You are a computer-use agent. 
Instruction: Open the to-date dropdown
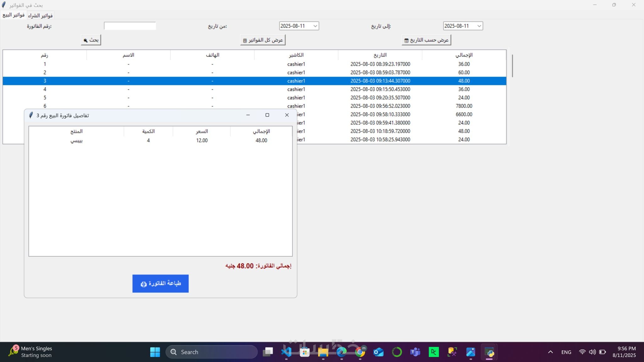(479, 26)
